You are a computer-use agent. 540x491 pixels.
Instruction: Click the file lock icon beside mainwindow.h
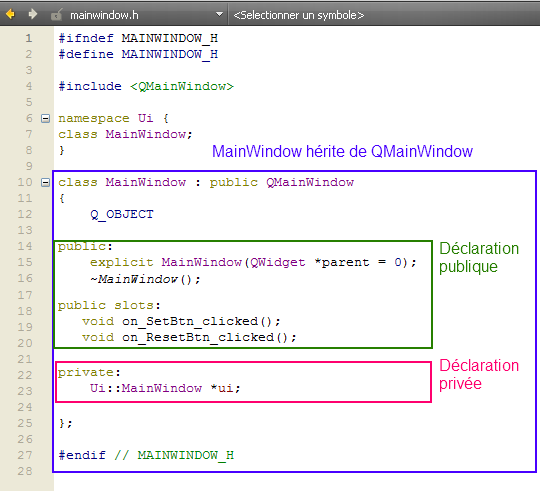pos(56,15)
